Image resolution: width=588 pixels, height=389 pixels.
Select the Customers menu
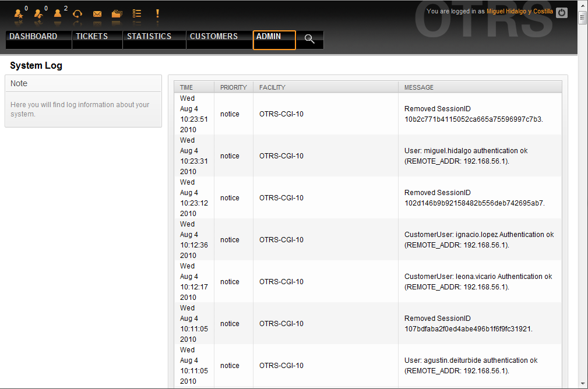click(x=214, y=37)
